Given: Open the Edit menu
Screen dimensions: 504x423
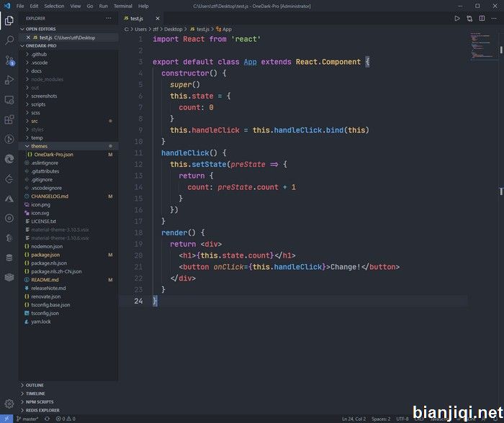Looking at the screenshot, I should coord(34,6).
